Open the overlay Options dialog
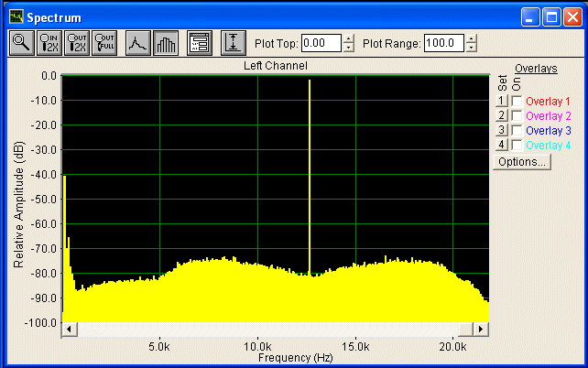 (x=522, y=162)
